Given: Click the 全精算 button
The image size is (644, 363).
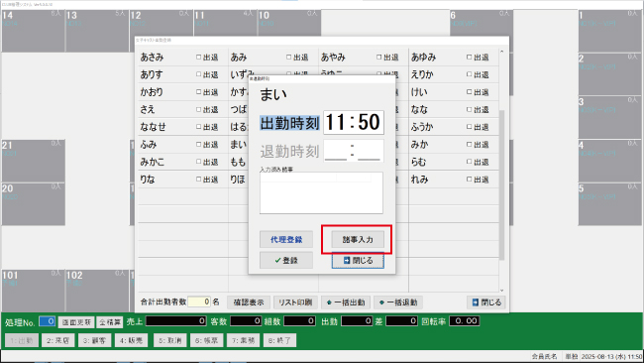Looking at the screenshot, I should [x=110, y=322].
